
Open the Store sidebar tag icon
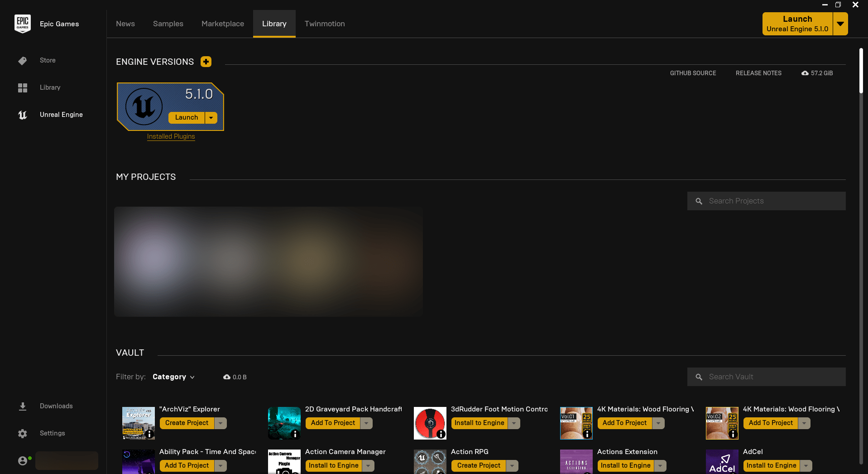pos(23,61)
